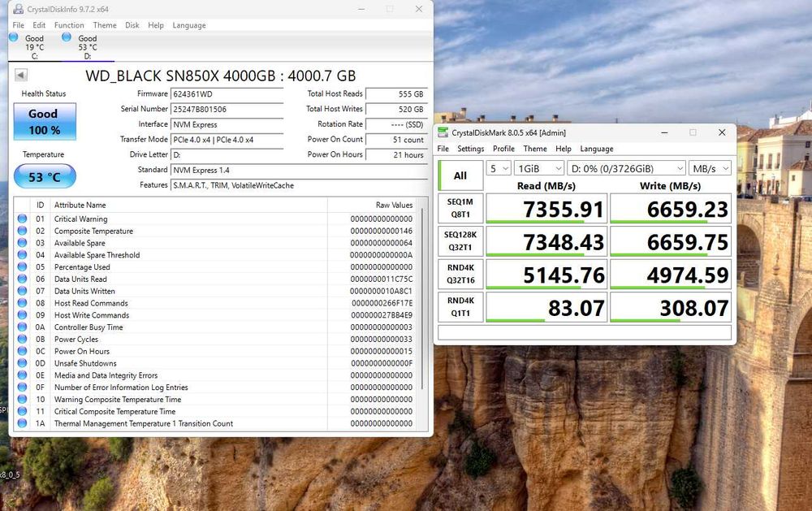Open Function menu in CrystalDiskInfo
Viewport: 812px width, 511px height.
pos(69,25)
